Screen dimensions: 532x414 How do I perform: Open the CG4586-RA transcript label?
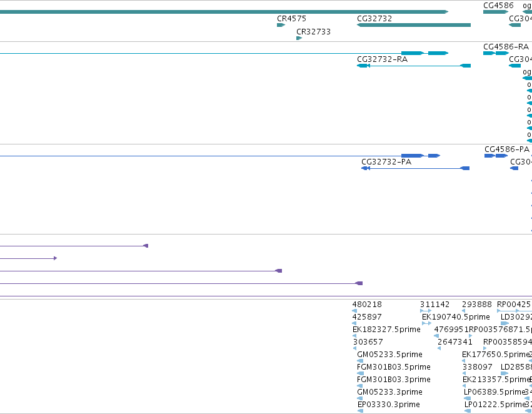tap(506, 46)
